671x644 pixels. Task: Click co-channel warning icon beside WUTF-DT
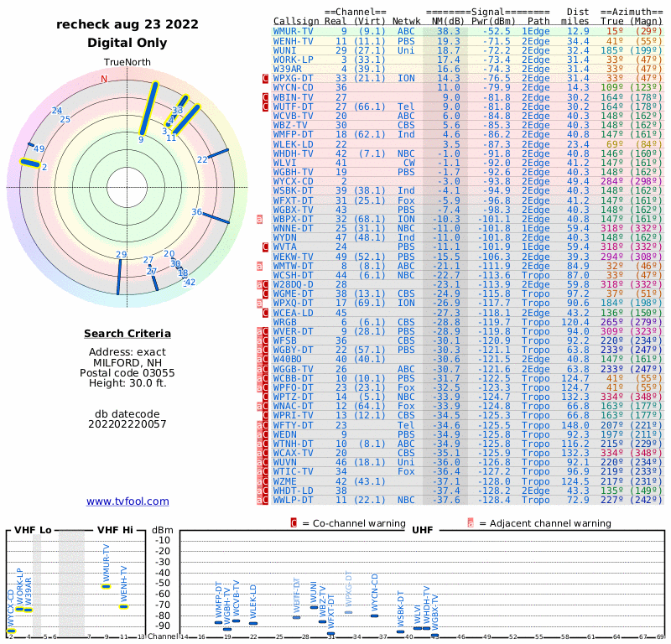tap(266, 106)
